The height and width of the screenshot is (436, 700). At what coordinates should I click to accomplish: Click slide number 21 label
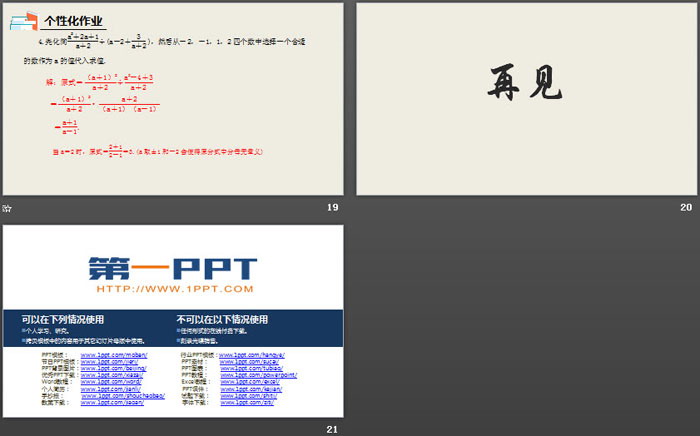tap(332, 429)
